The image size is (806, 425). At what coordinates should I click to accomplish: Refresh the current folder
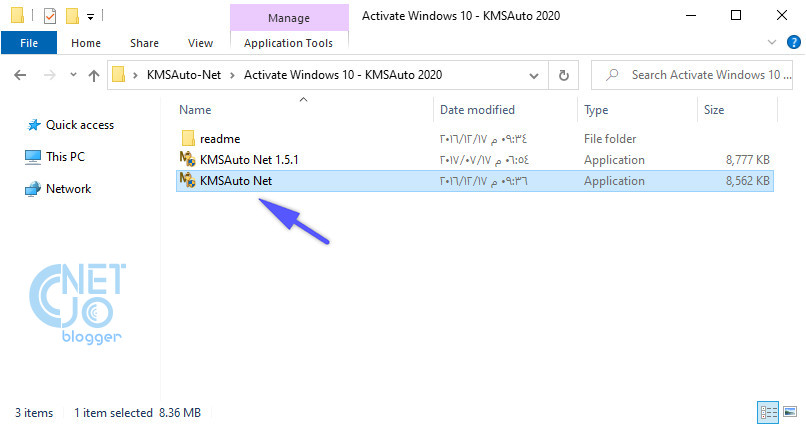564,76
